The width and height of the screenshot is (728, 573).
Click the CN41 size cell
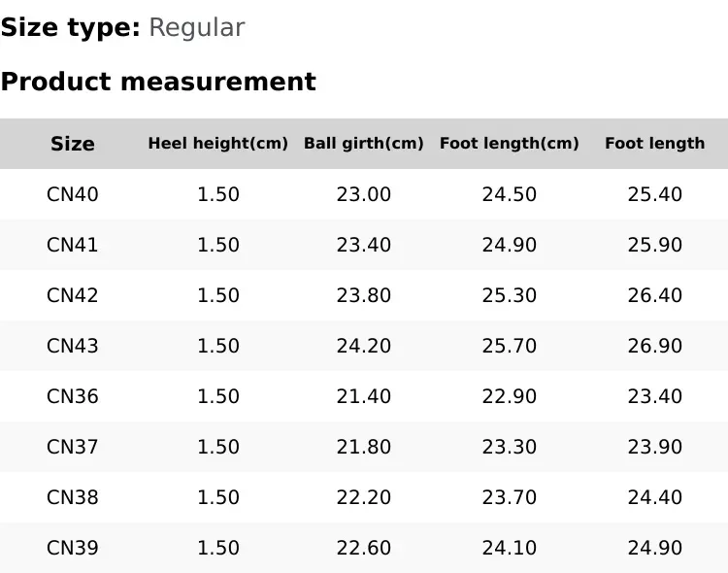point(73,245)
